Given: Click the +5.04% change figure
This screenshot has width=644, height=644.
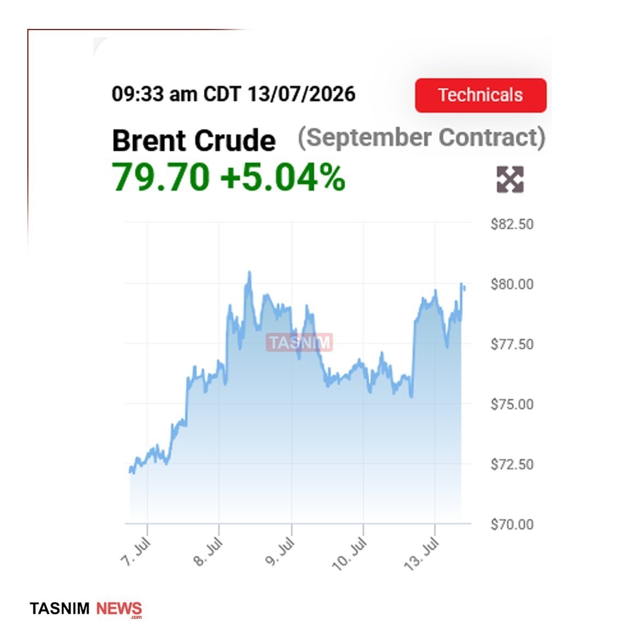Looking at the screenshot, I should [283, 177].
